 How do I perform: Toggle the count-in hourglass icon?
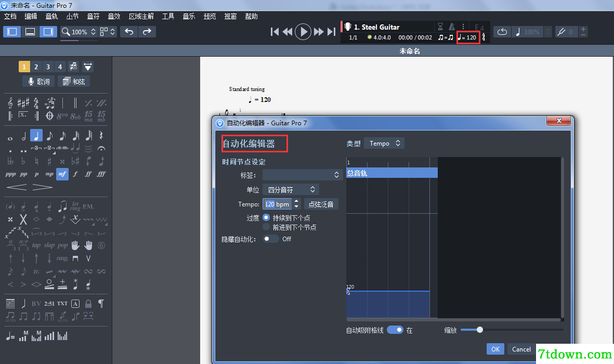pos(440,27)
